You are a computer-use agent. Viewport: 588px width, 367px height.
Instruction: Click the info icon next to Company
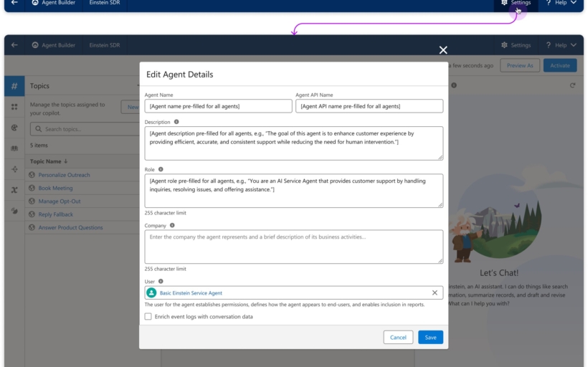click(172, 225)
